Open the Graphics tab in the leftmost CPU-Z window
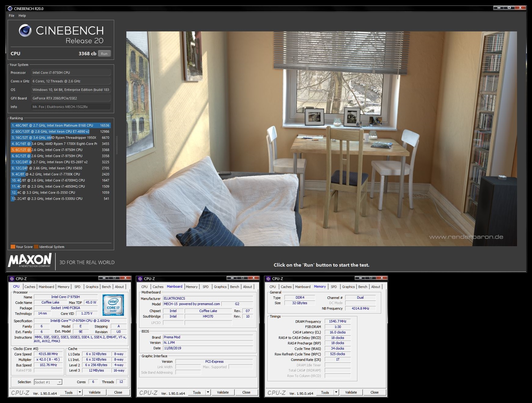 tap(92, 287)
